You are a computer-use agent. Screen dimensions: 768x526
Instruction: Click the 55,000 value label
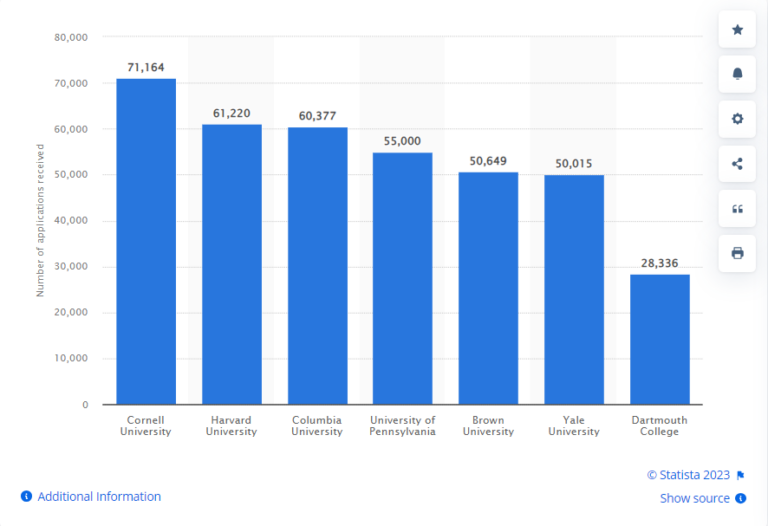pos(403,141)
